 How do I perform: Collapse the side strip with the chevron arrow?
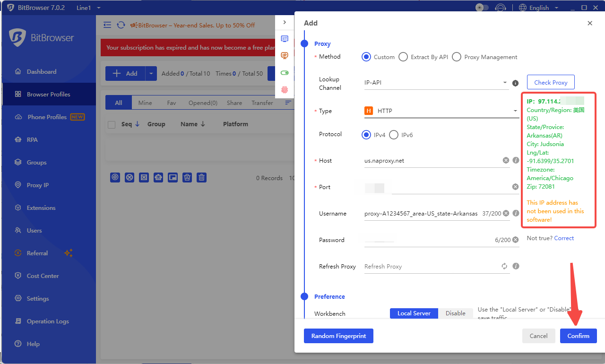pyautogui.click(x=285, y=22)
